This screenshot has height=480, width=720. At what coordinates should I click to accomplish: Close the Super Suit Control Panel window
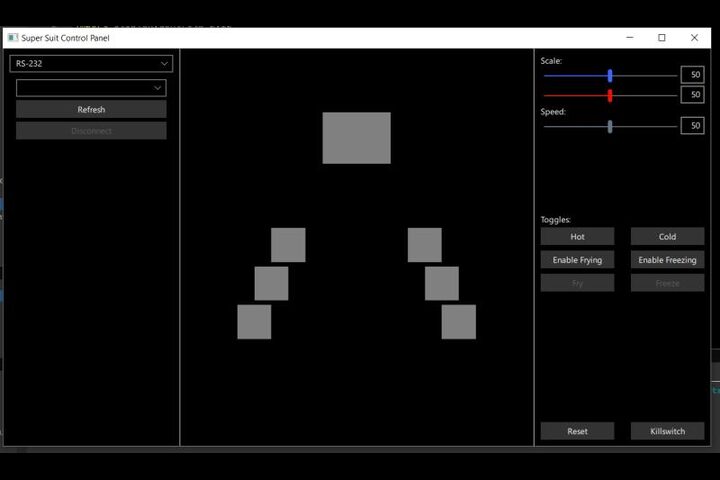click(694, 38)
